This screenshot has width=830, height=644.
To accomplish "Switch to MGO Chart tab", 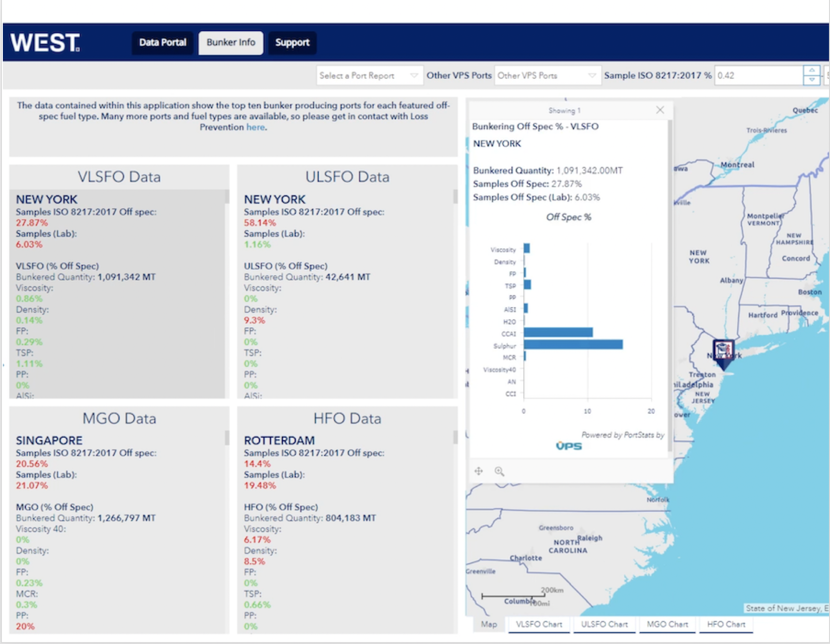I will pos(667,624).
